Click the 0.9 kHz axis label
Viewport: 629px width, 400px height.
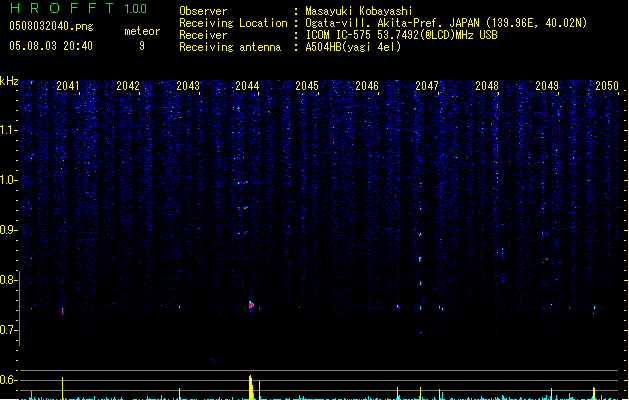click(x=8, y=230)
